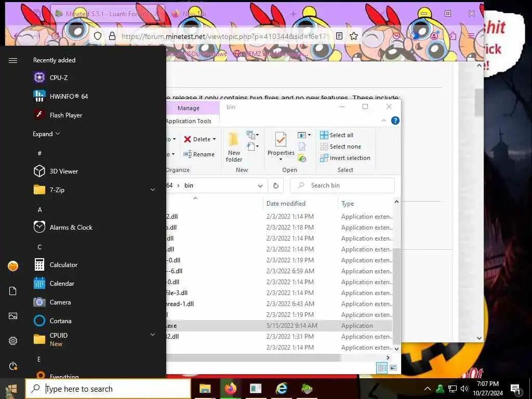The width and height of the screenshot is (532, 399).
Task: Click Select all in the ribbon
Action: point(337,135)
